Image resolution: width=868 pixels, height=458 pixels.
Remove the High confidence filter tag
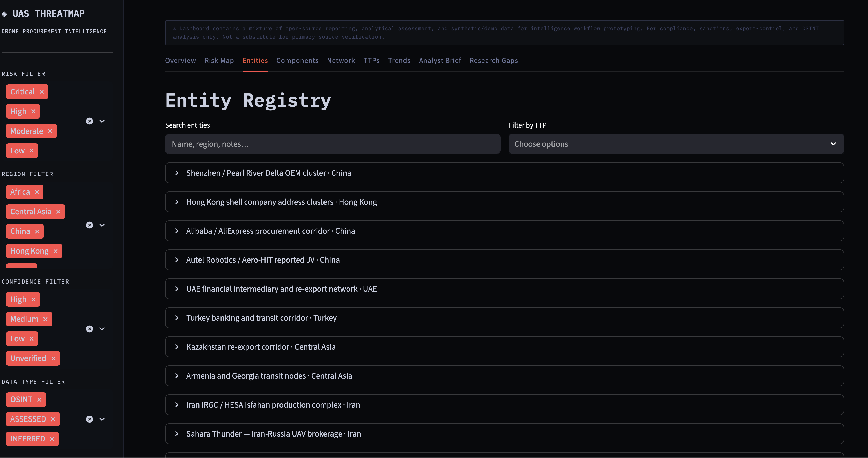pos(33,299)
